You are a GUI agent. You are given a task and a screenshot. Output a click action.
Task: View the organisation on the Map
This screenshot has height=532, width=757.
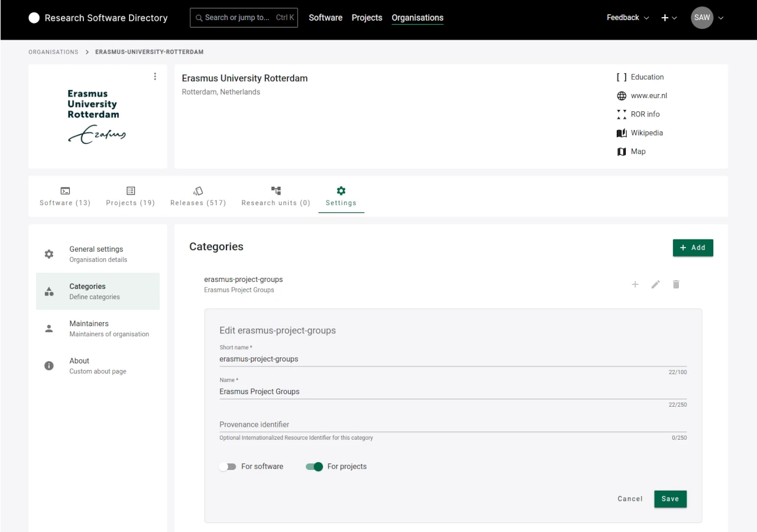pyautogui.click(x=638, y=151)
